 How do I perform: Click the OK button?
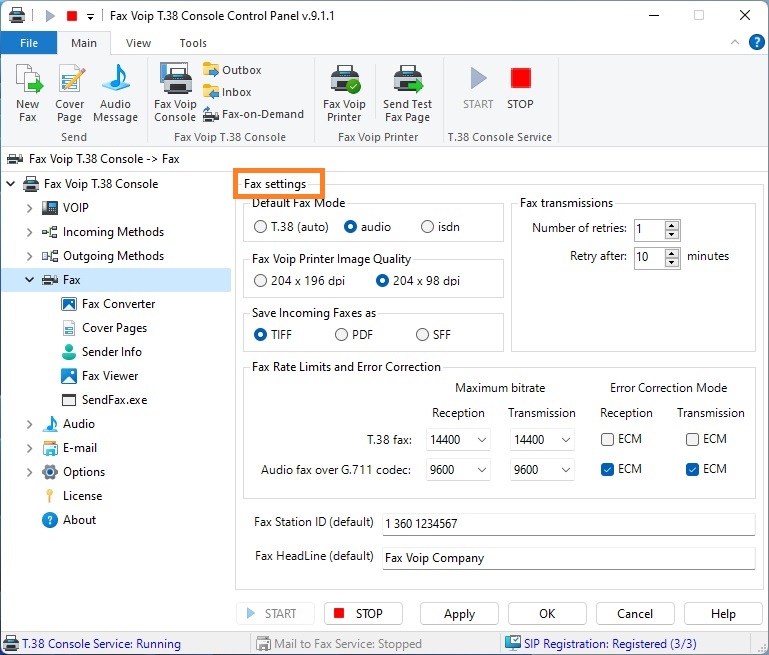(x=547, y=614)
